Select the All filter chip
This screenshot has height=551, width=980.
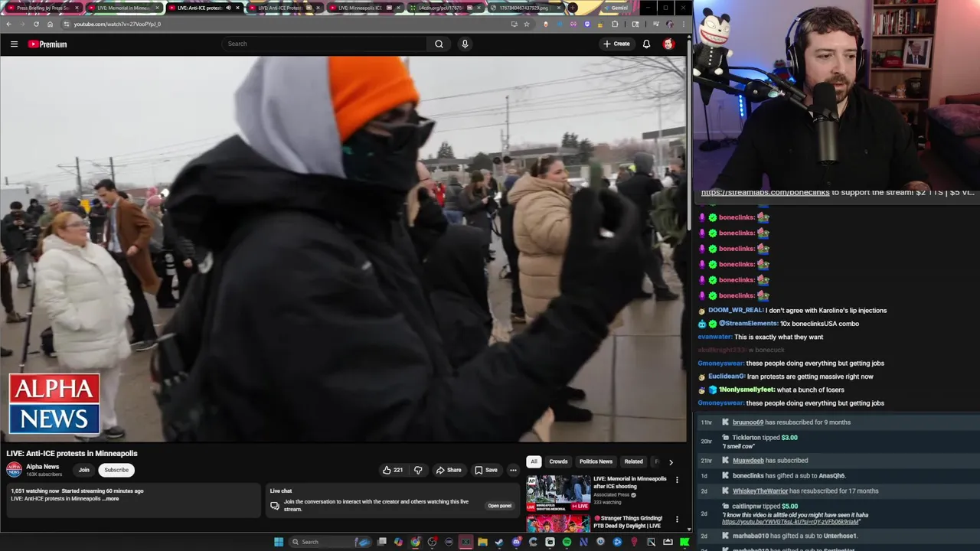pyautogui.click(x=534, y=461)
